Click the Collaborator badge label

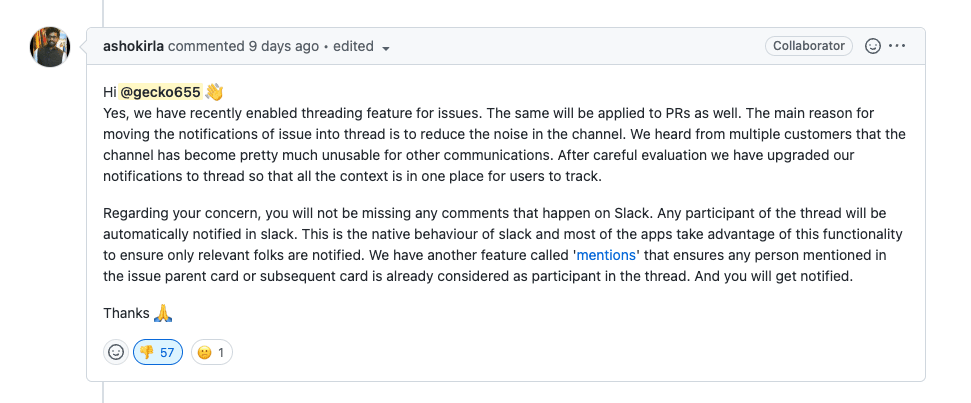tap(809, 46)
